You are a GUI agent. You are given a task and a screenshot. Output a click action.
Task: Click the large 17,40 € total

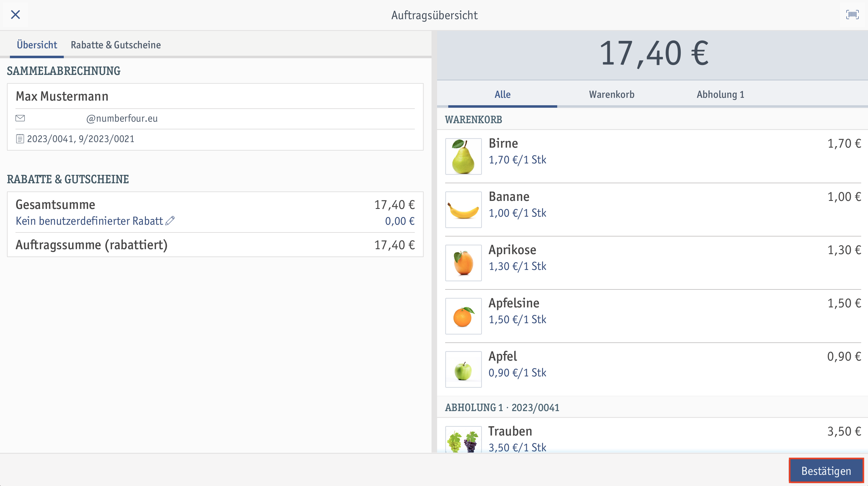[x=654, y=54]
